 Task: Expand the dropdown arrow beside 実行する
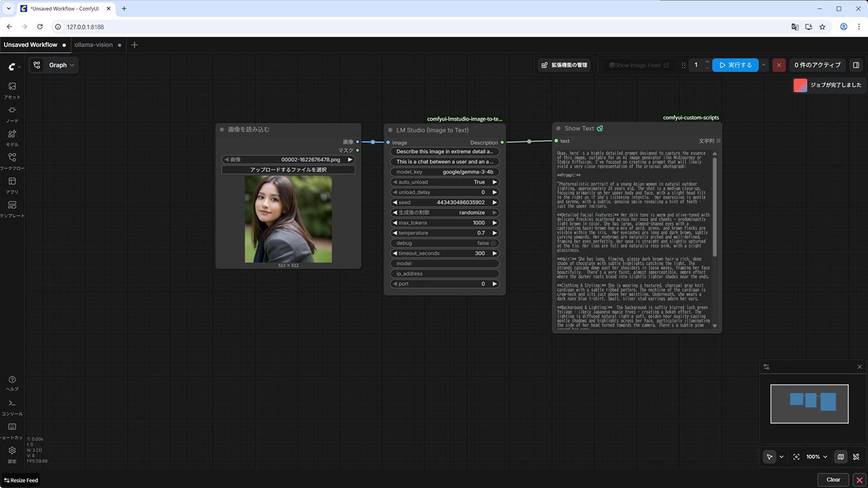point(764,65)
